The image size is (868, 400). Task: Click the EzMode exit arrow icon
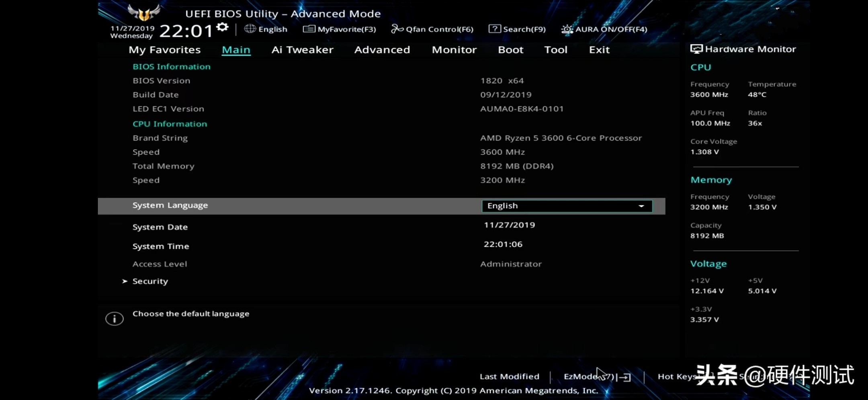tap(625, 377)
